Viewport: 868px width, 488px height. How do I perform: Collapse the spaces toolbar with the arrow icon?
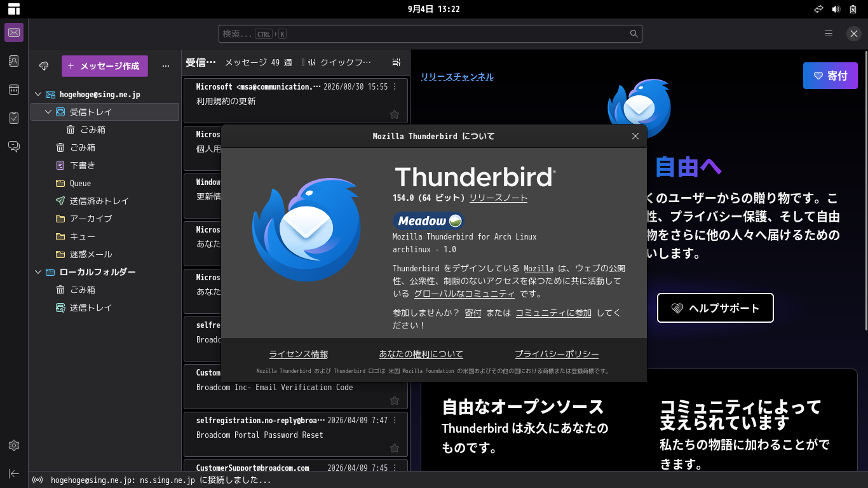click(14, 473)
